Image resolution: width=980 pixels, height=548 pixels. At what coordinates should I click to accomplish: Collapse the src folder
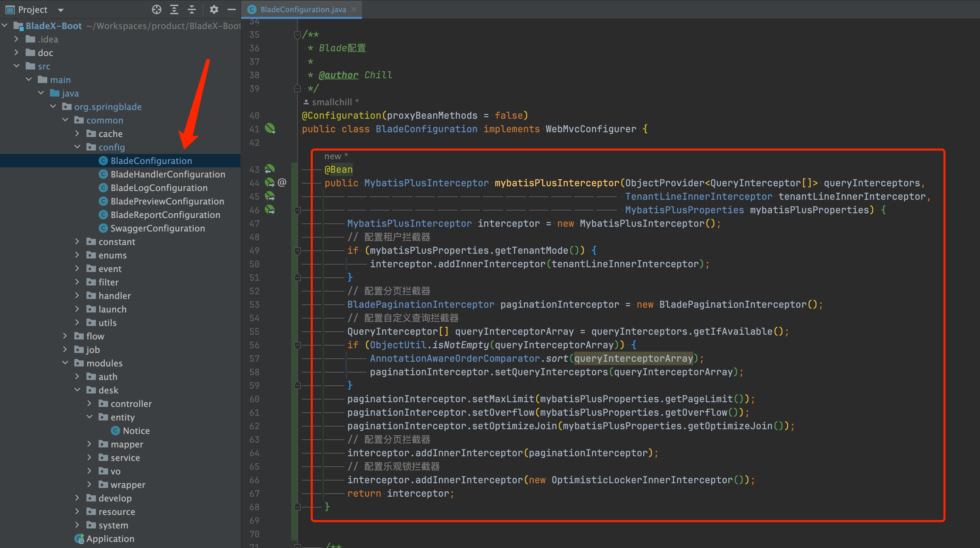tap(16, 66)
